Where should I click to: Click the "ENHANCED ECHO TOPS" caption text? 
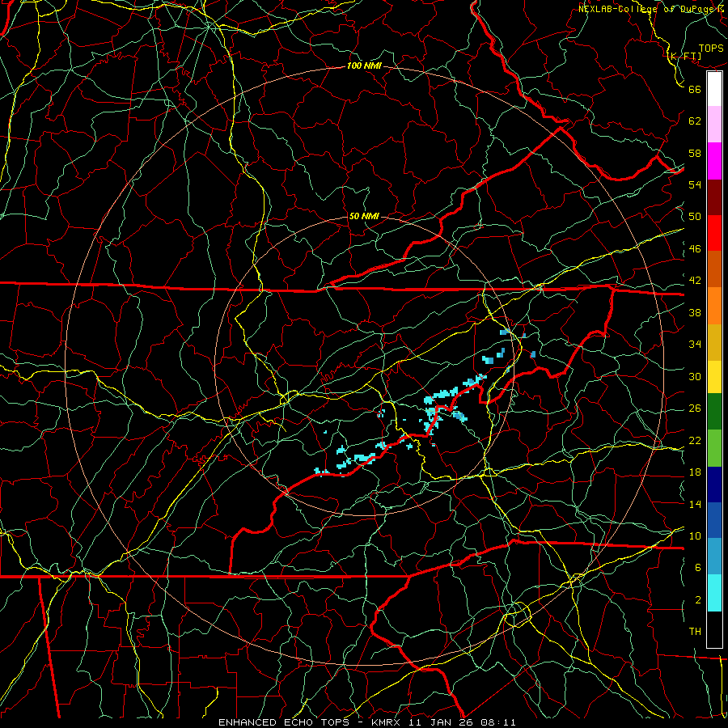coord(284,722)
